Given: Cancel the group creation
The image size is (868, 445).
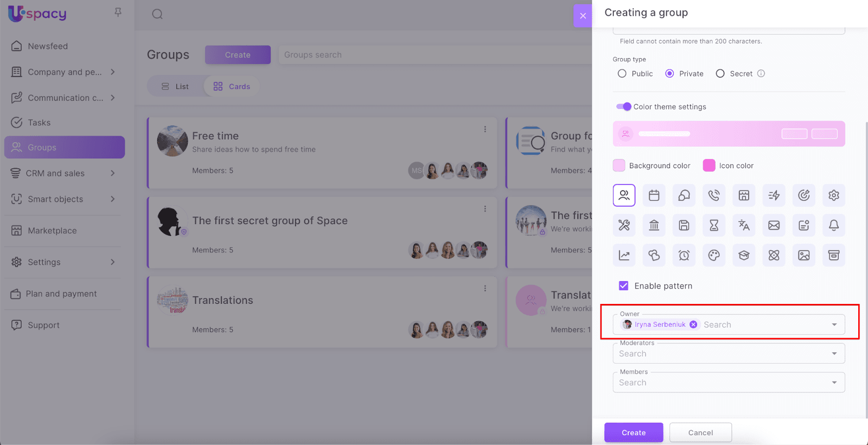Looking at the screenshot, I should [700, 433].
